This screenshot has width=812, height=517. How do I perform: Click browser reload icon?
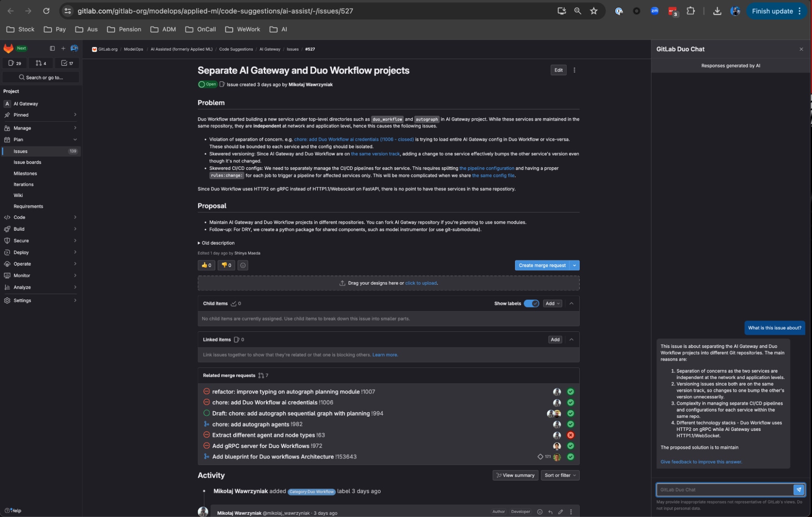coord(46,11)
